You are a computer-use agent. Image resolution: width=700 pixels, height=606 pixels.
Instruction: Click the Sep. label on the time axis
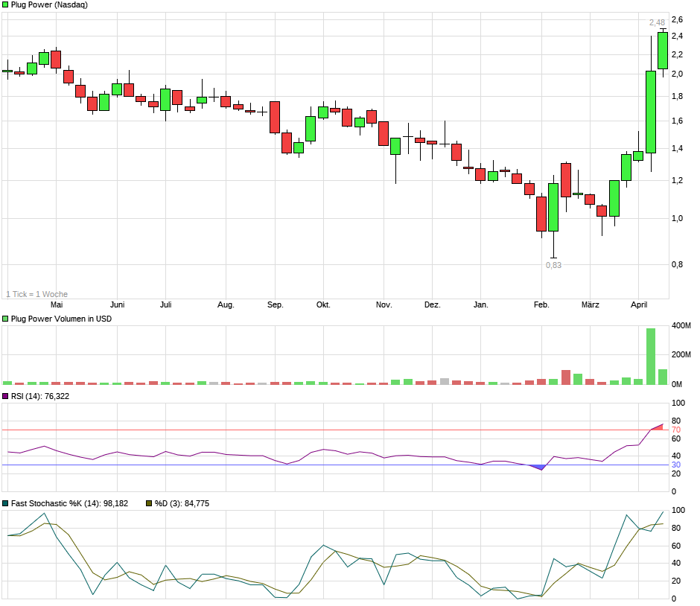[276, 304]
